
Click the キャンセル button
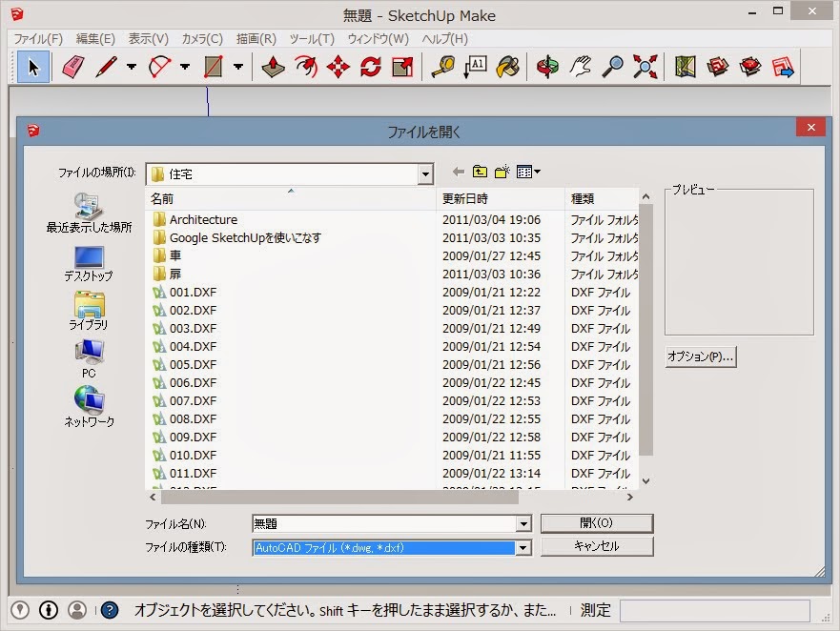coord(597,546)
